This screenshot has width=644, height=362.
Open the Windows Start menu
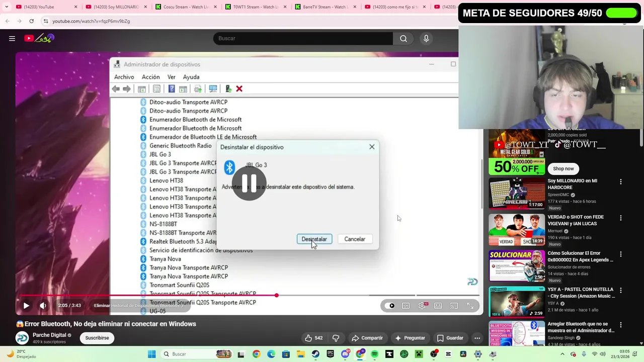151,354
